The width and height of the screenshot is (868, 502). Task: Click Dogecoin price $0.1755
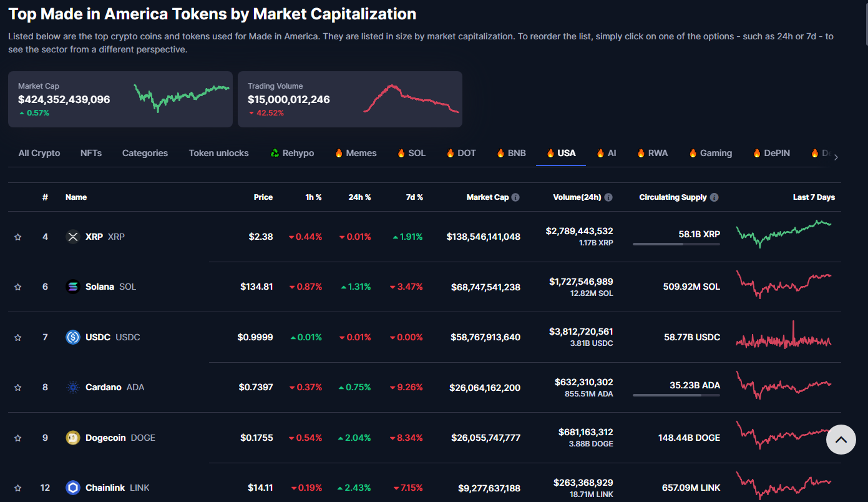(x=256, y=438)
